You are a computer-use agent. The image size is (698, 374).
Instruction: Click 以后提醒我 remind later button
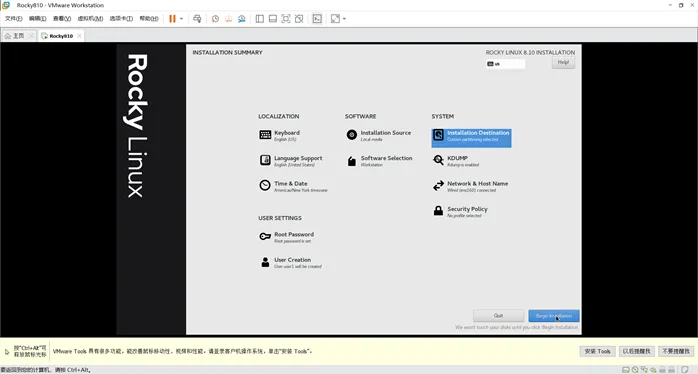(x=637, y=351)
